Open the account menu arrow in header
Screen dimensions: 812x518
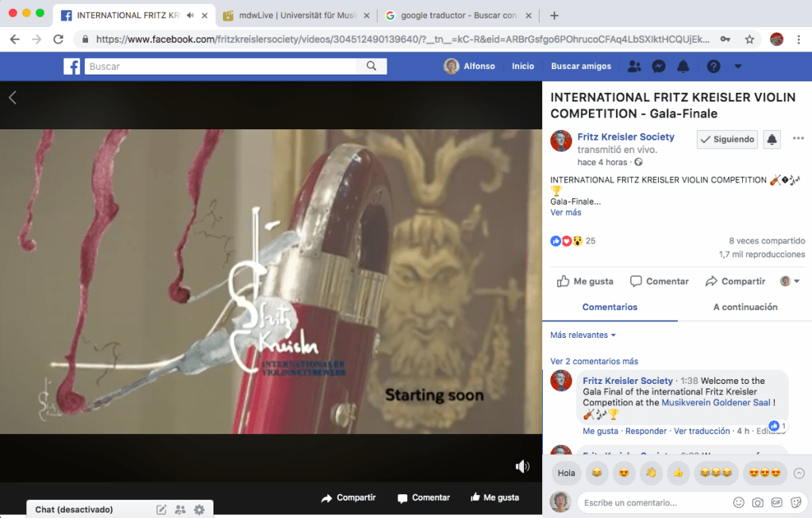[737, 67]
